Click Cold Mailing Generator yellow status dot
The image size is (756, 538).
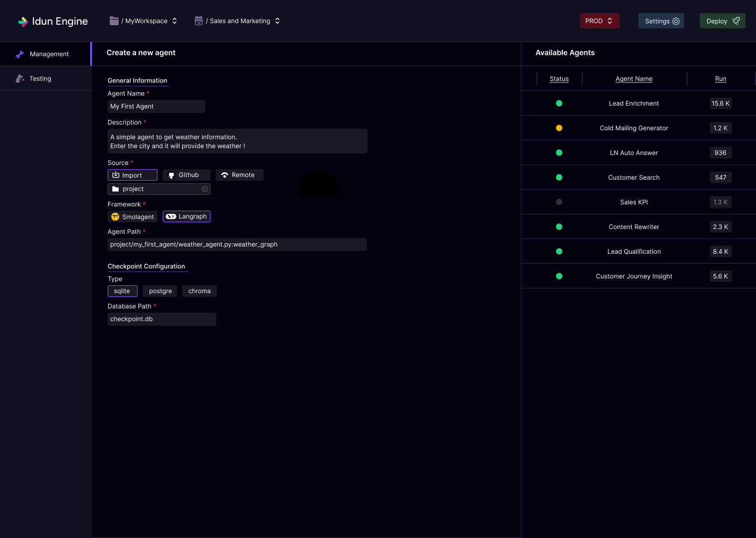coord(559,128)
